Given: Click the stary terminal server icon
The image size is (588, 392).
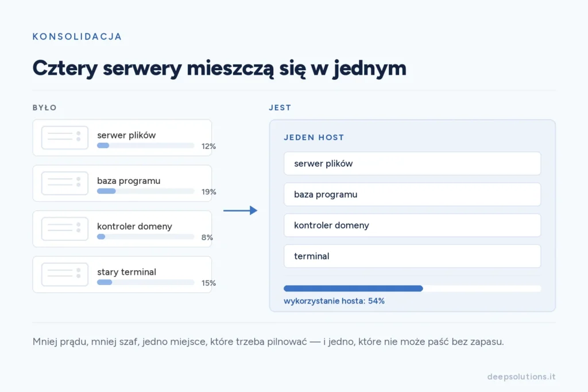Looking at the screenshot, I should [x=64, y=275].
